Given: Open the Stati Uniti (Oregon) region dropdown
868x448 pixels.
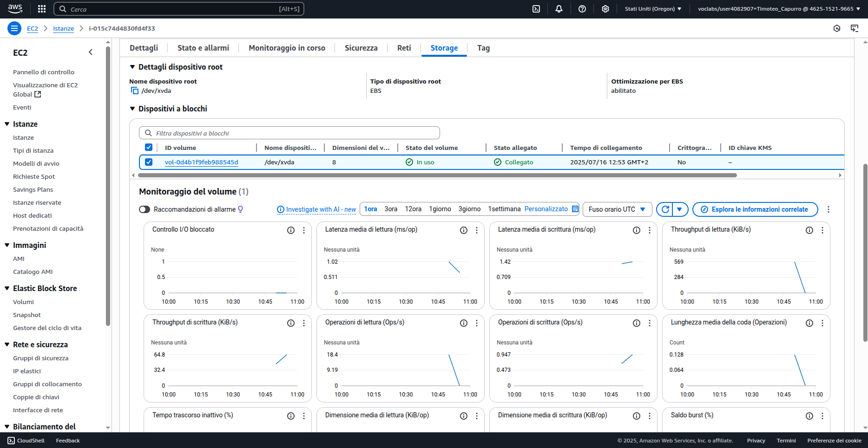Looking at the screenshot, I should pyautogui.click(x=653, y=9).
